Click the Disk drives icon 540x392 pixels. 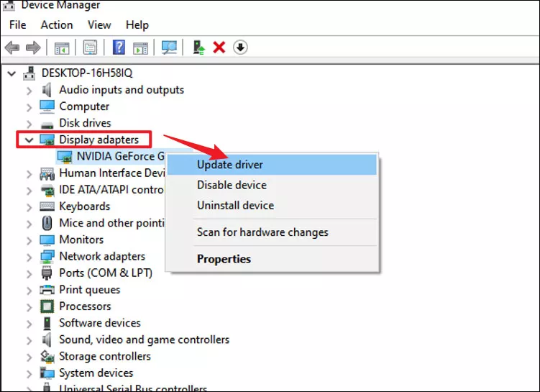47,124
